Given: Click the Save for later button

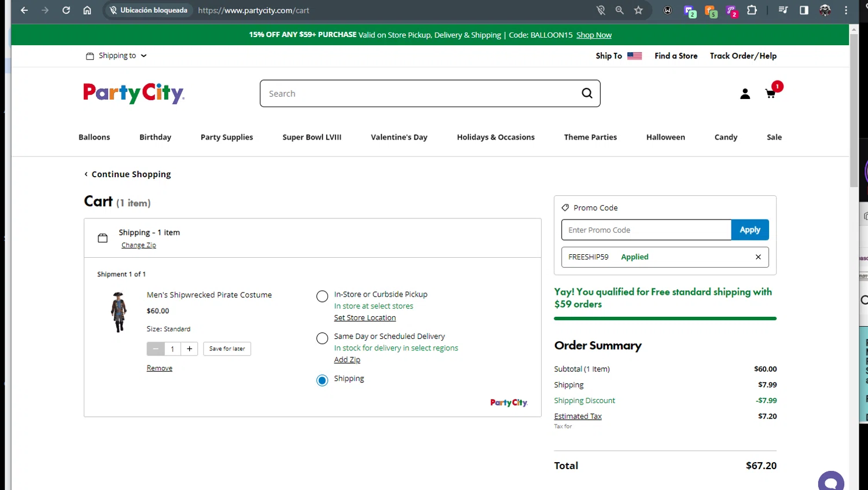Looking at the screenshot, I should [227, 349].
